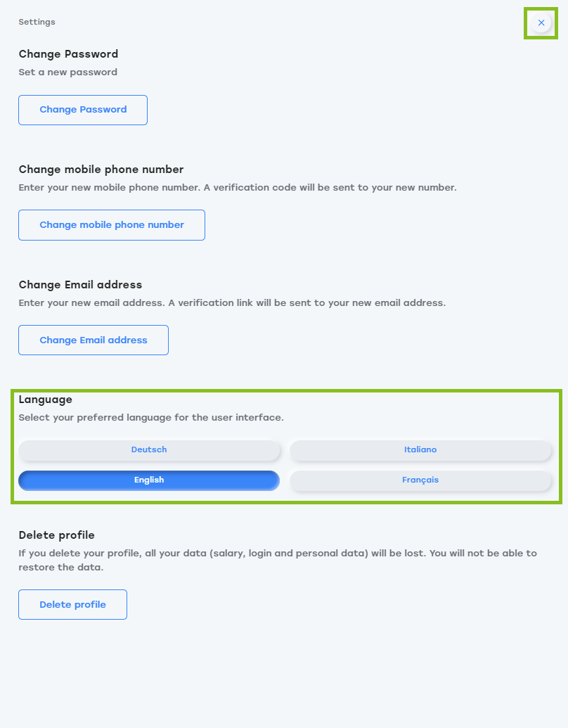The width and height of the screenshot is (568, 728).
Task: Click the Delete profile section heading
Action: [57, 535]
